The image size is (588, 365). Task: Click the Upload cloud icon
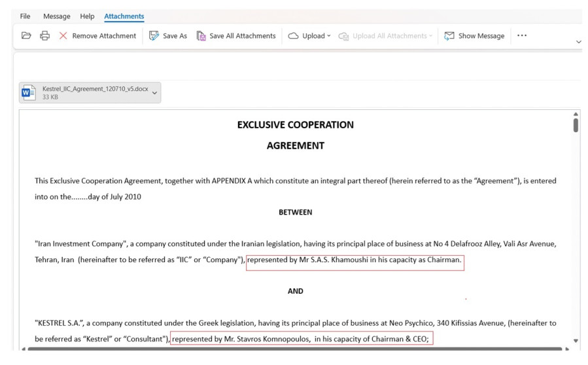tap(294, 36)
